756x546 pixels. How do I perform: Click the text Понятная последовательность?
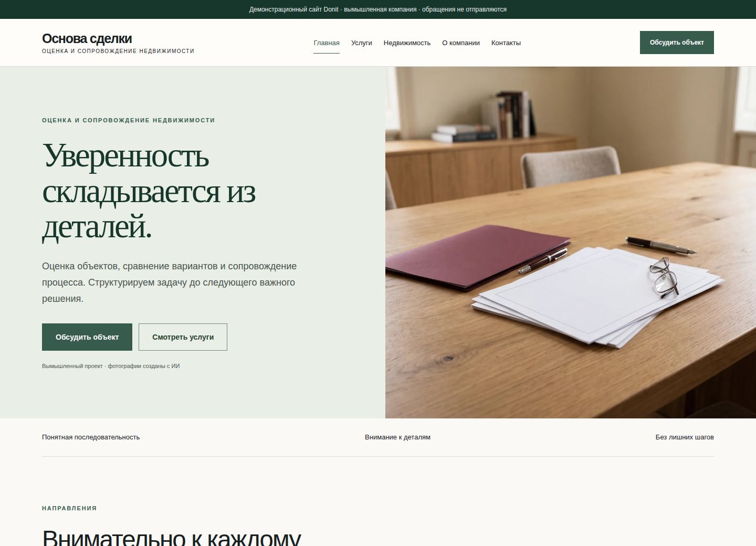(91, 437)
